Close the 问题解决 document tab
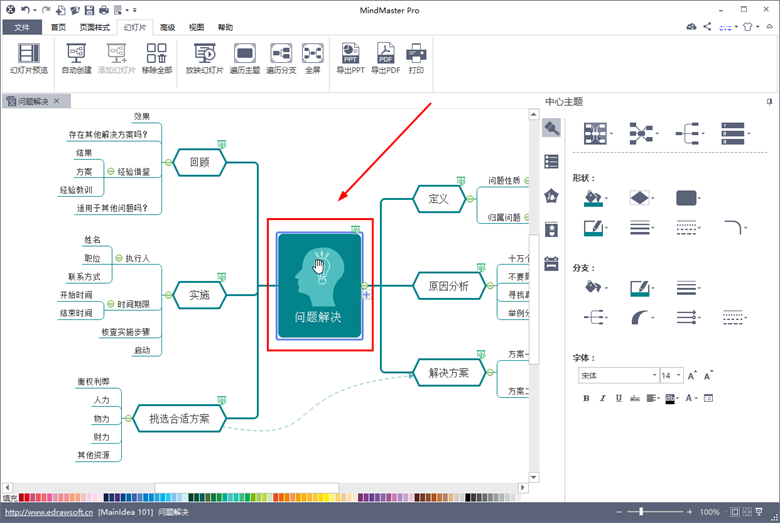The image size is (780, 523). [56, 101]
